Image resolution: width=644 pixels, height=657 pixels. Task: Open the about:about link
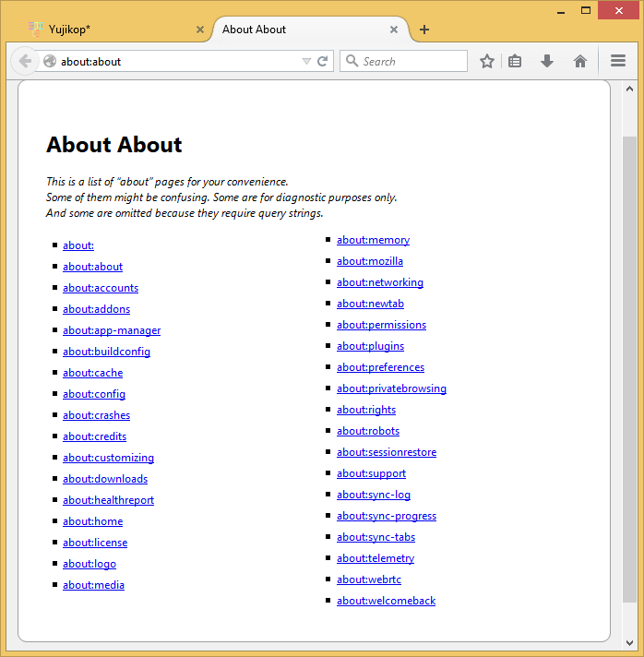coord(92,267)
